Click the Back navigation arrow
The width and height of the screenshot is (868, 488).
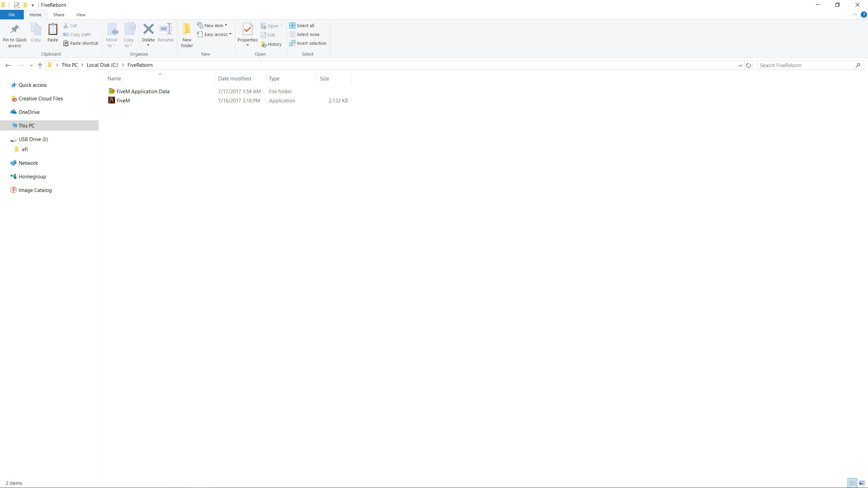[x=8, y=65]
